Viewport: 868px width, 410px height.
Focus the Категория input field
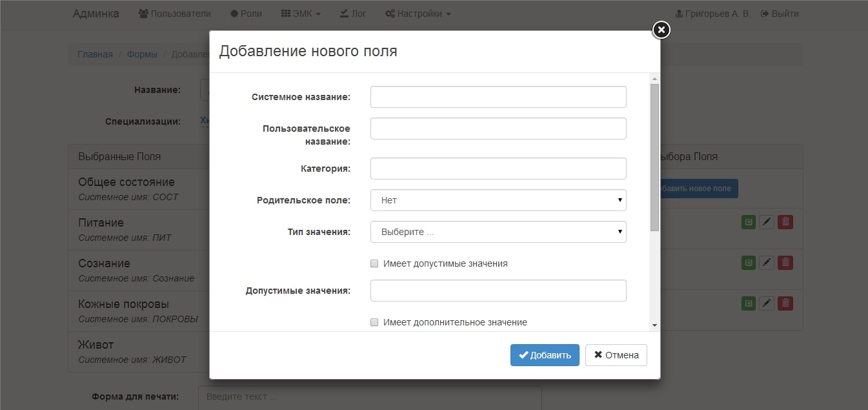click(x=498, y=169)
